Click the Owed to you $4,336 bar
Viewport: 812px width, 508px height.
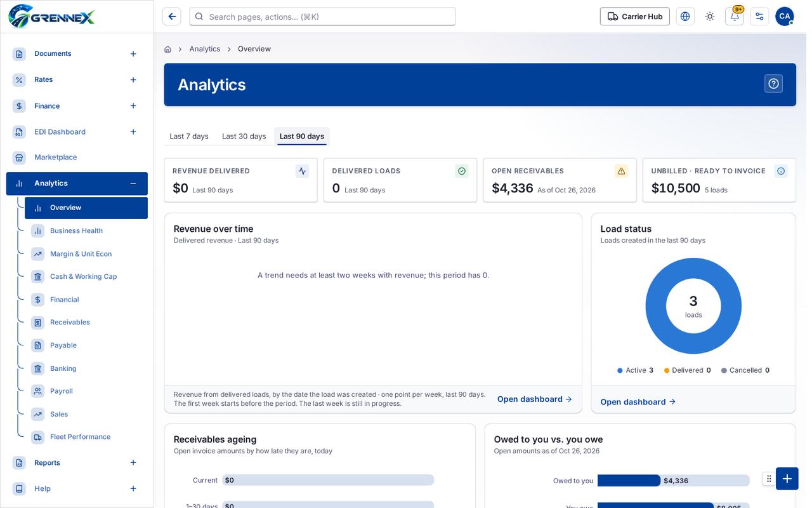[x=629, y=481]
